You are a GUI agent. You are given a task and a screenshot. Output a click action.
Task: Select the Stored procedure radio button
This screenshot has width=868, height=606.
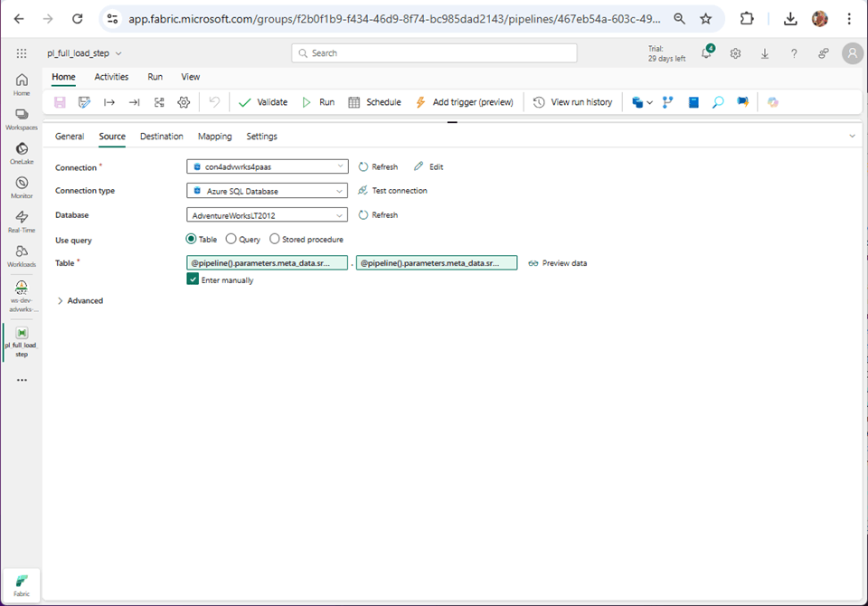(275, 239)
